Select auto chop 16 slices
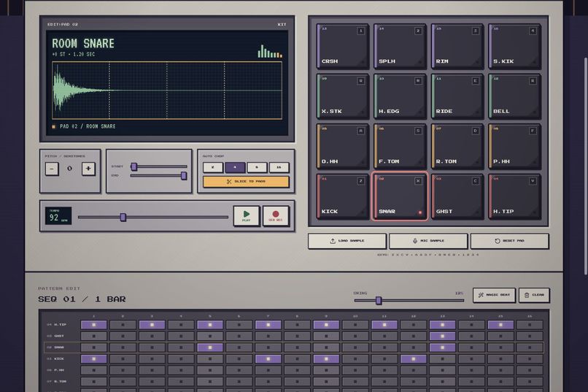Viewport: 588px width, 392px height. (279, 167)
